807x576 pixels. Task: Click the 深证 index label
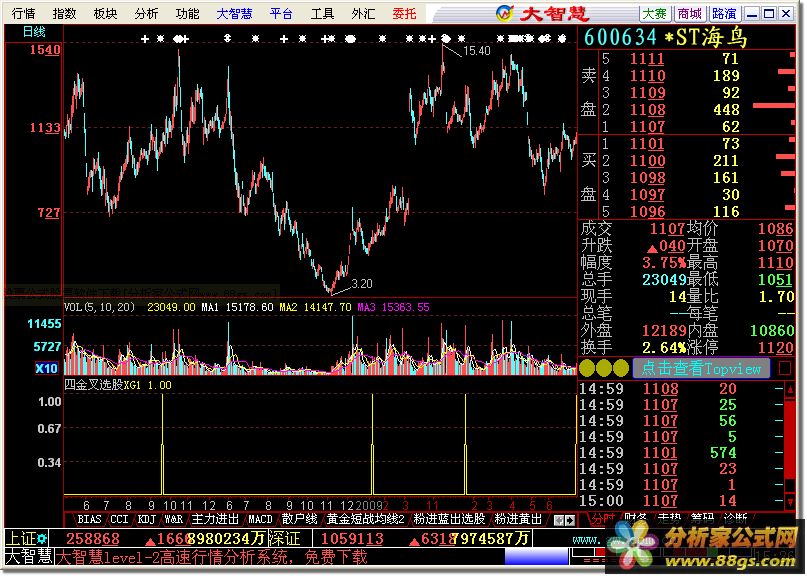pyautogui.click(x=284, y=538)
